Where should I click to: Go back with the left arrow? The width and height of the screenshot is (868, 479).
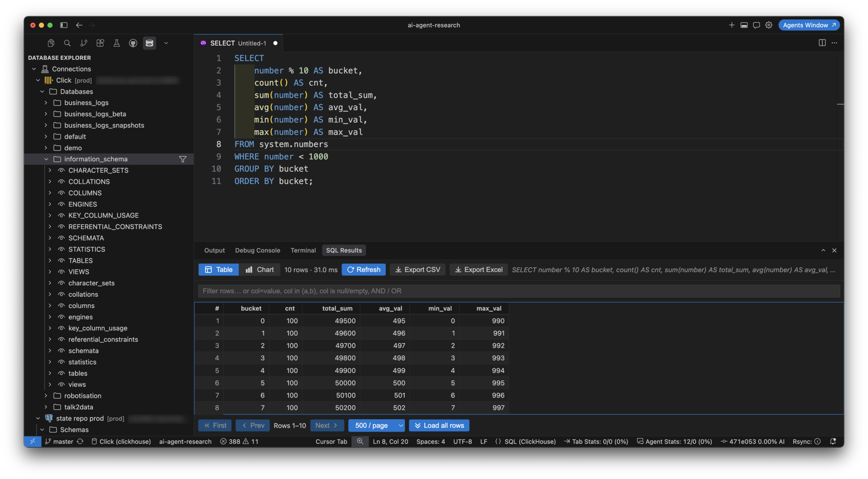79,25
